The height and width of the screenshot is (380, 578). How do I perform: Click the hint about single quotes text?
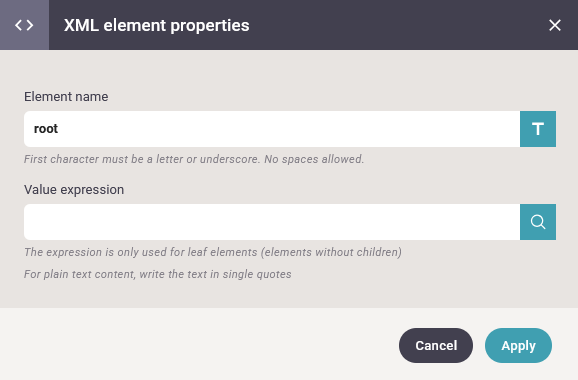point(158,274)
